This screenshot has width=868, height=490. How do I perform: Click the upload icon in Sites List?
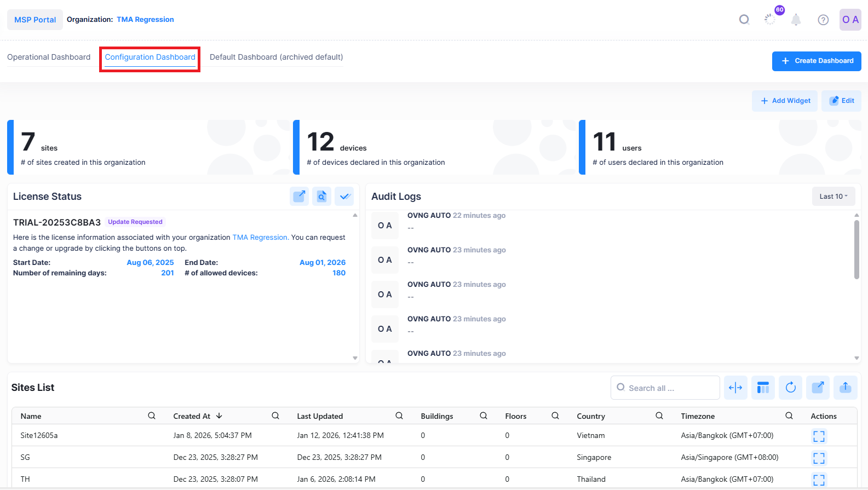[x=845, y=388]
